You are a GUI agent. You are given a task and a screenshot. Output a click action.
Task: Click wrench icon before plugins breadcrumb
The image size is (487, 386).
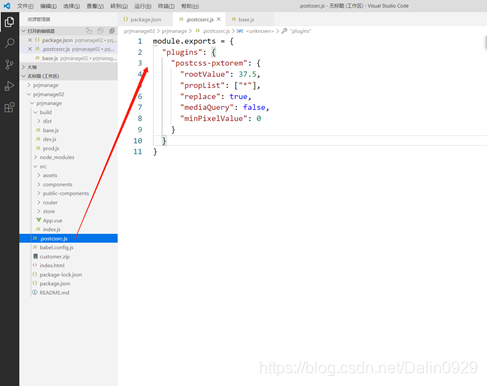pyautogui.click(x=284, y=31)
